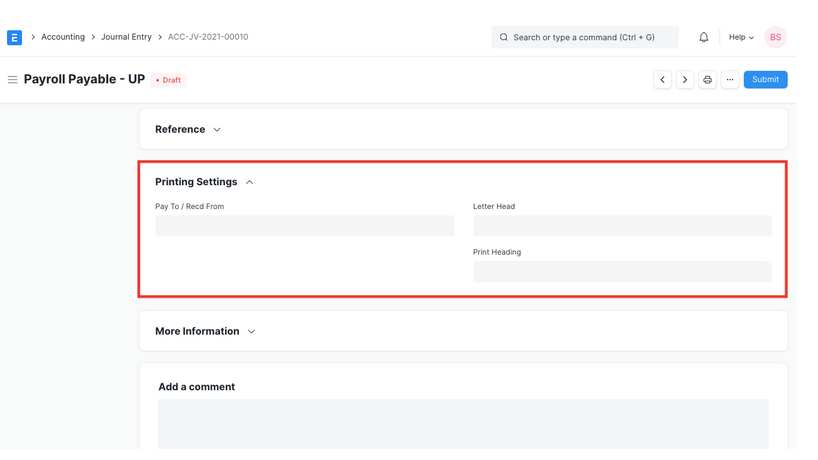Click the print icon

click(x=707, y=80)
